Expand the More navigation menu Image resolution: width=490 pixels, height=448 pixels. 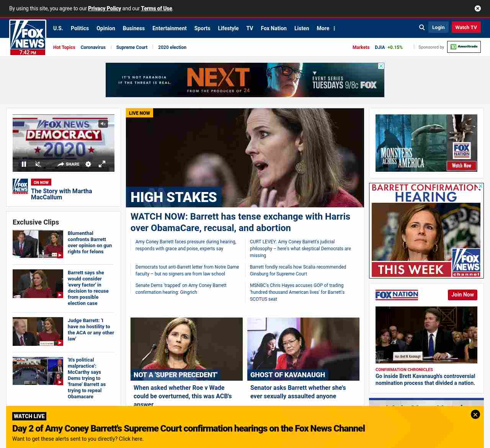[x=326, y=28]
